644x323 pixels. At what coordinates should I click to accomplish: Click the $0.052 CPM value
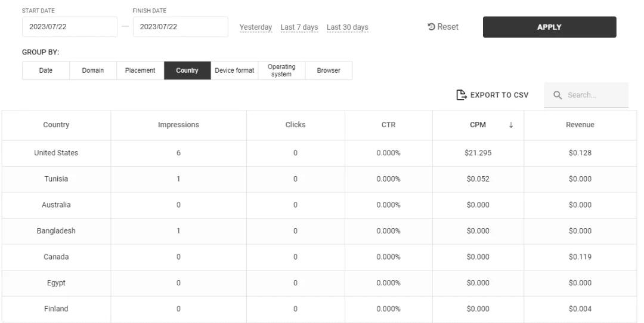click(x=478, y=179)
